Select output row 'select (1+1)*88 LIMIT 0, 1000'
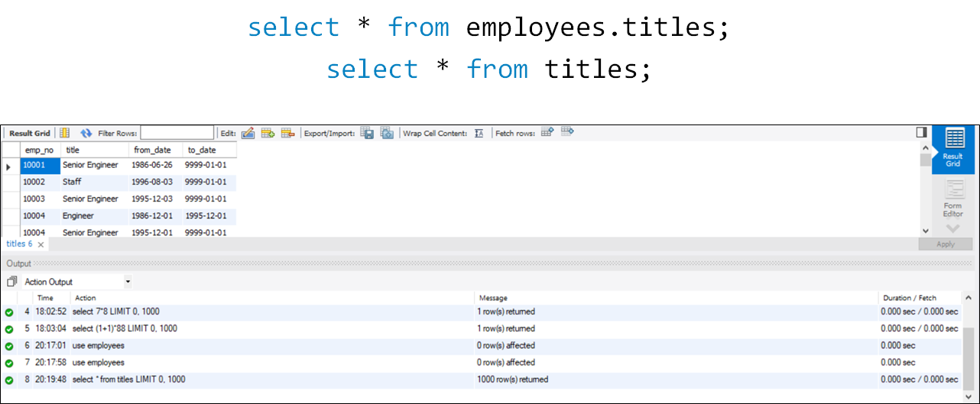This screenshot has width=980, height=404. (x=482, y=328)
